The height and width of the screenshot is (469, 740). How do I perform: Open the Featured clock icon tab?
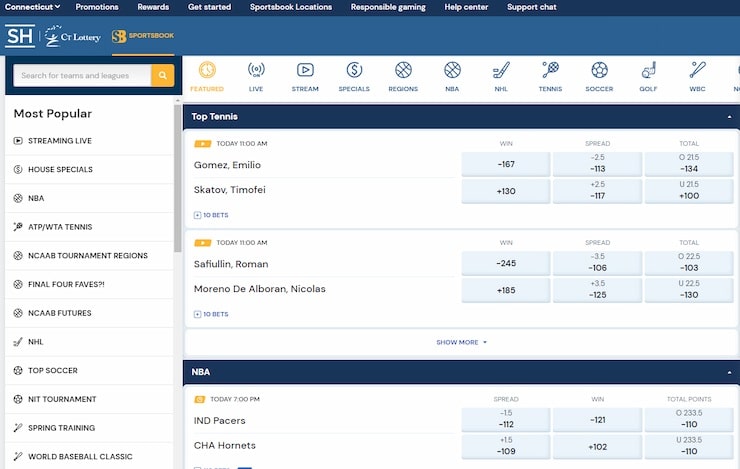tap(207, 70)
